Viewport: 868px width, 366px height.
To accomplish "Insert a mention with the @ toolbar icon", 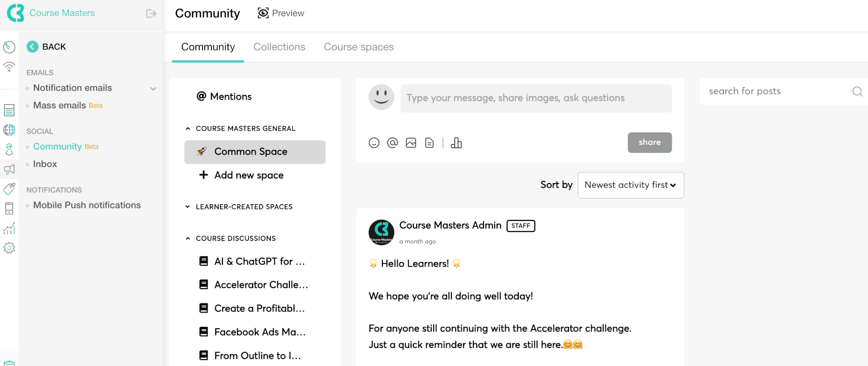I will pos(392,143).
